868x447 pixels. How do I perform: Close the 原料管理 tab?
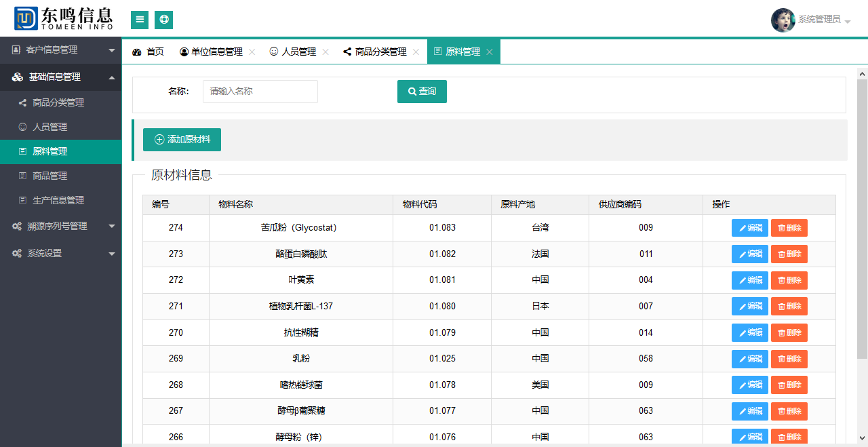click(x=490, y=52)
